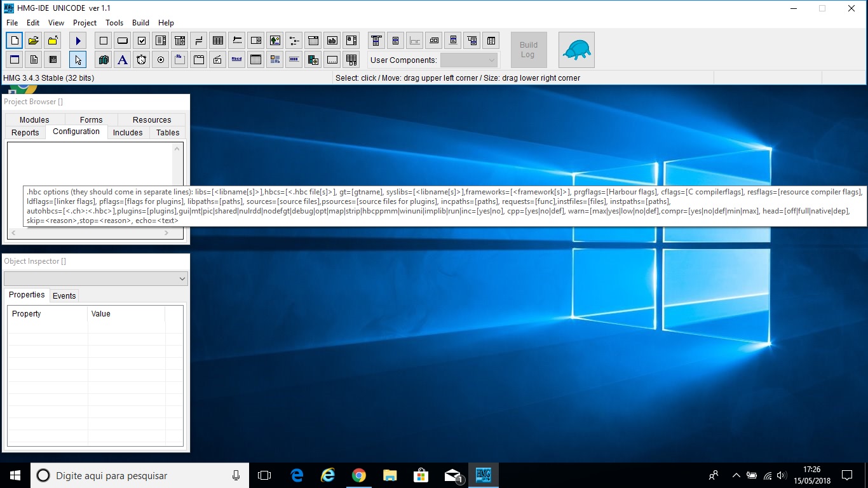868x488 pixels.
Task: Click the Value column header
Action: pyautogui.click(x=126, y=313)
